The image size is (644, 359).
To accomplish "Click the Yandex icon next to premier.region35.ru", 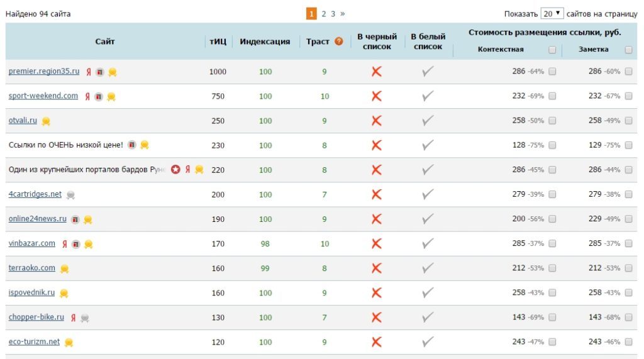I will point(89,72).
